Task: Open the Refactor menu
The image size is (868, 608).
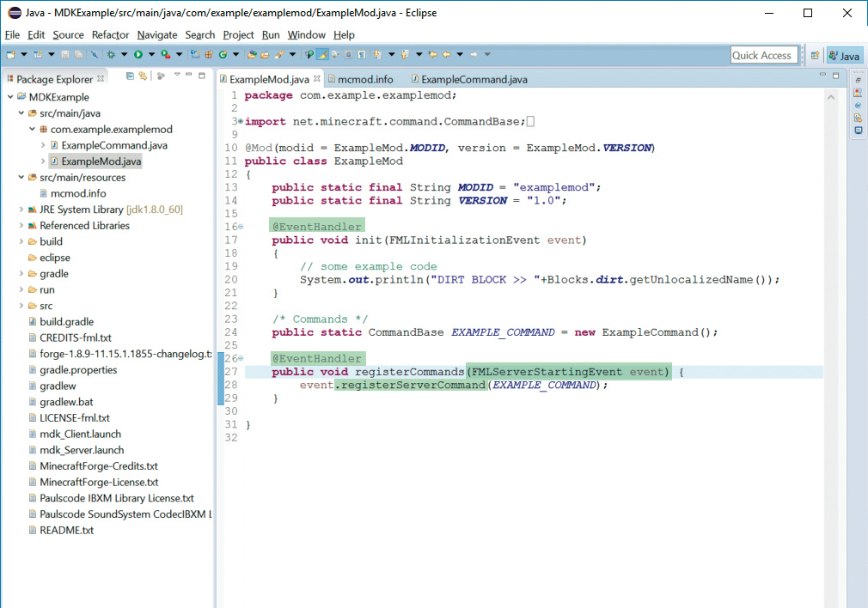Action: 110,35
